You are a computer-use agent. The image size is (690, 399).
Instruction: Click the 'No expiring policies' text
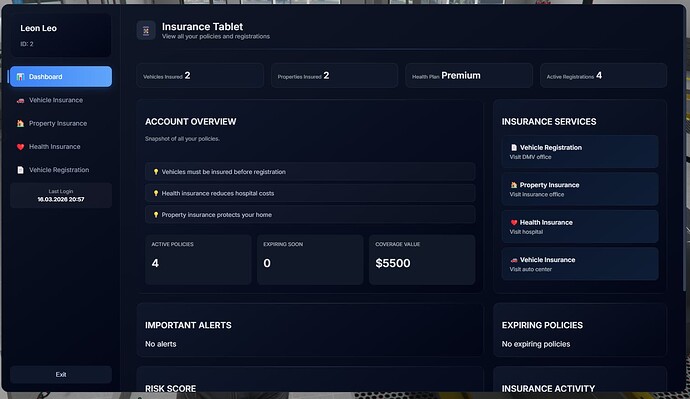tap(536, 344)
